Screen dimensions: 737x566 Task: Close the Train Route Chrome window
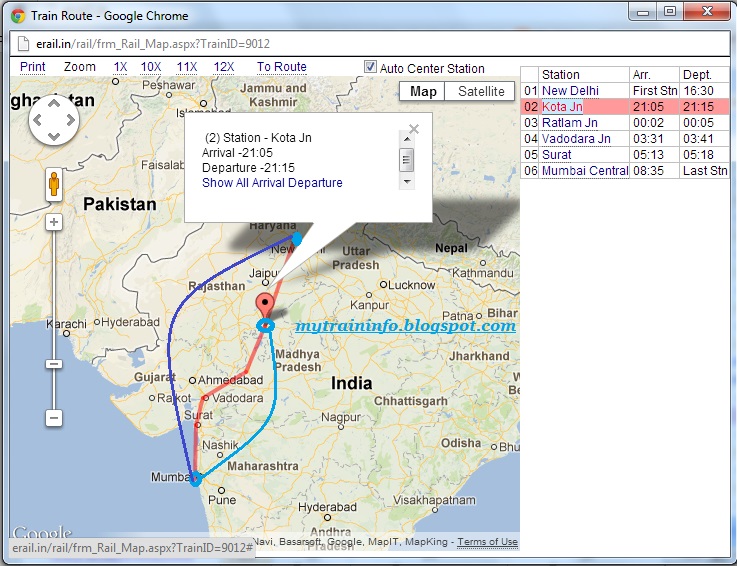click(707, 12)
